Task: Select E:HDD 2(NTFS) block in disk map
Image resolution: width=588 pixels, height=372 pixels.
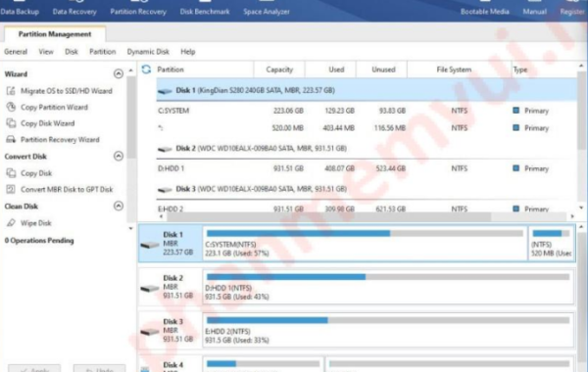Action: pyautogui.click(x=388, y=331)
